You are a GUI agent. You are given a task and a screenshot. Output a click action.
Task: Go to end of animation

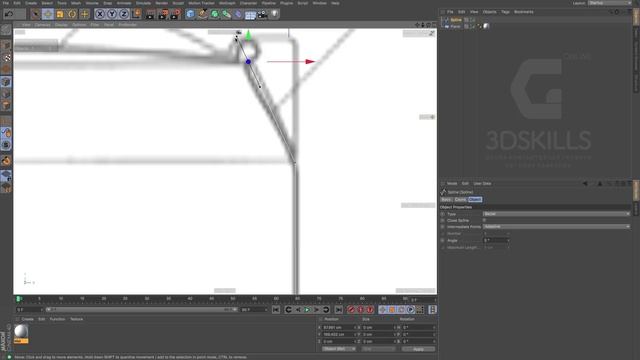(x=338, y=310)
